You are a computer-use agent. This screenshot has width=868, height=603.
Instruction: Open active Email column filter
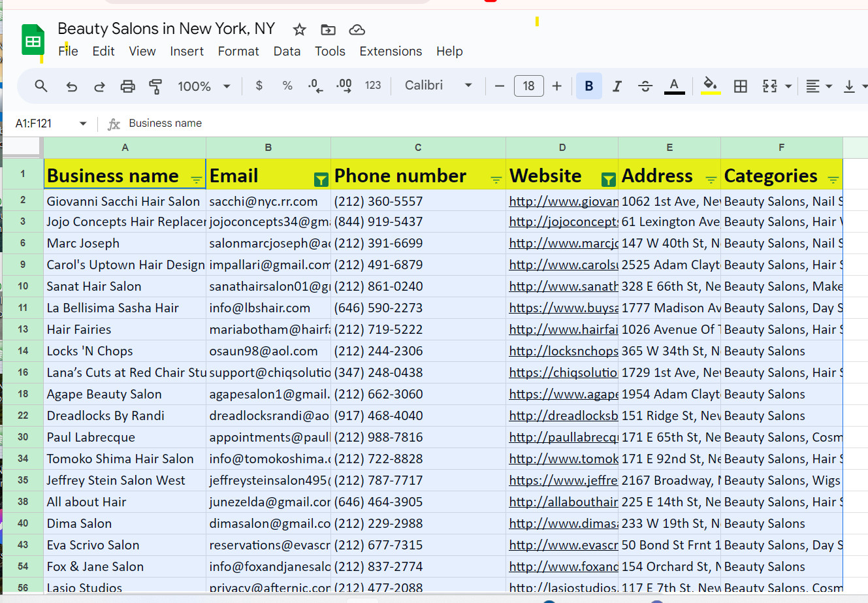[321, 180]
